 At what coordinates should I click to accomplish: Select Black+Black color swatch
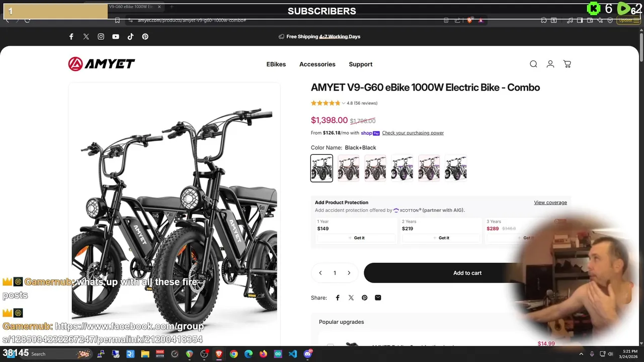click(321, 168)
